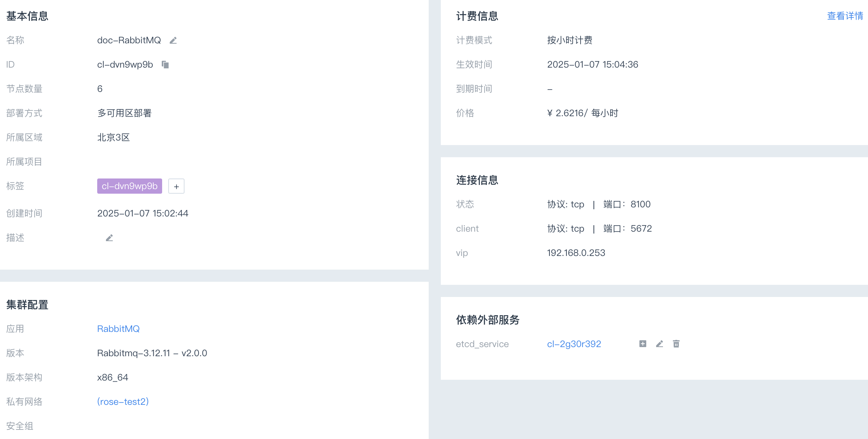
Task: Edit the description field pencil icon
Action: pos(109,238)
